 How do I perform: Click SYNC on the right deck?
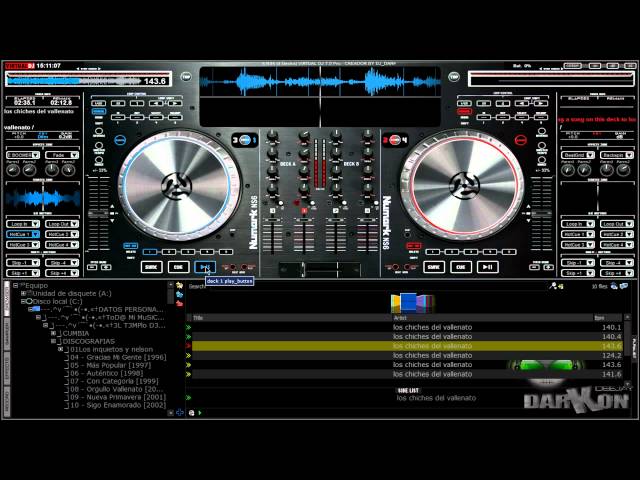coord(433,267)
